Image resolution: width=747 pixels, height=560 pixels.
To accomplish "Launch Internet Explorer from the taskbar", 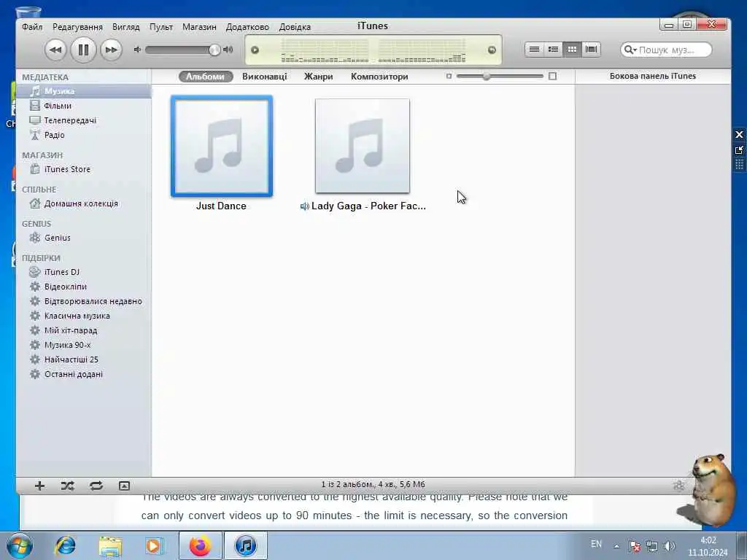I will click(66, 545).
